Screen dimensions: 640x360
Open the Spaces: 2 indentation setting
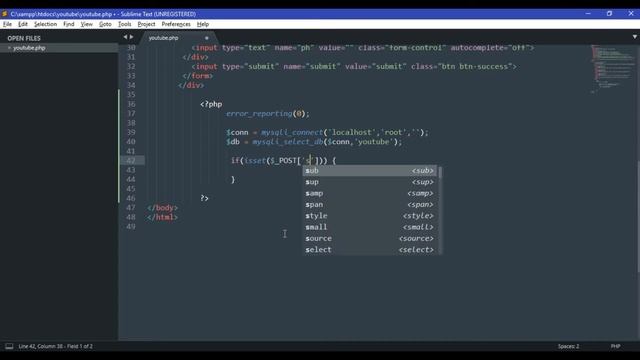(568, 347)
